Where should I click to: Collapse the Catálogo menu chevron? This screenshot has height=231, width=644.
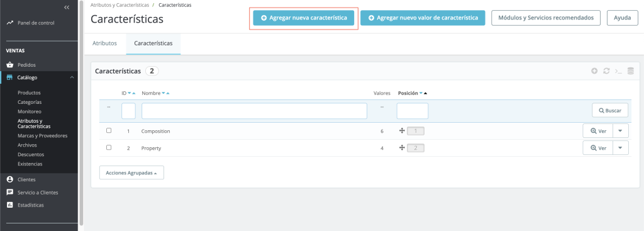coord(72,77)
